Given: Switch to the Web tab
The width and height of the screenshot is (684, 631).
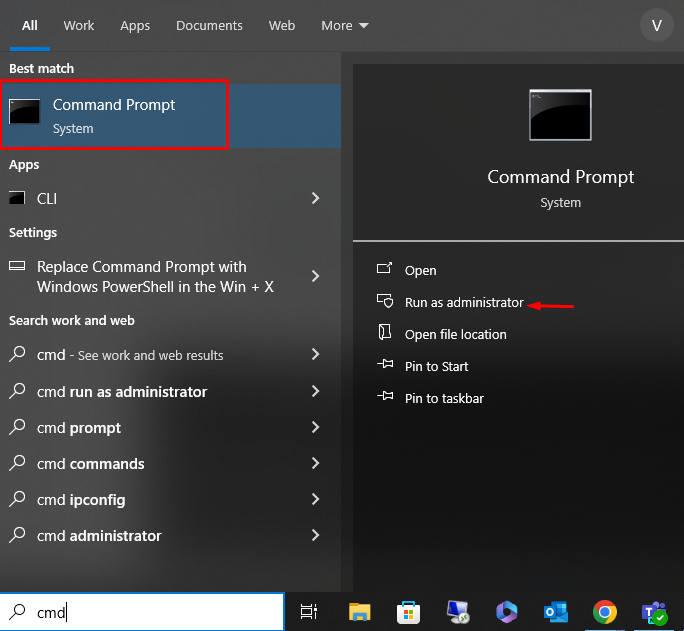Looking at the screenshot, I should 282,26.
